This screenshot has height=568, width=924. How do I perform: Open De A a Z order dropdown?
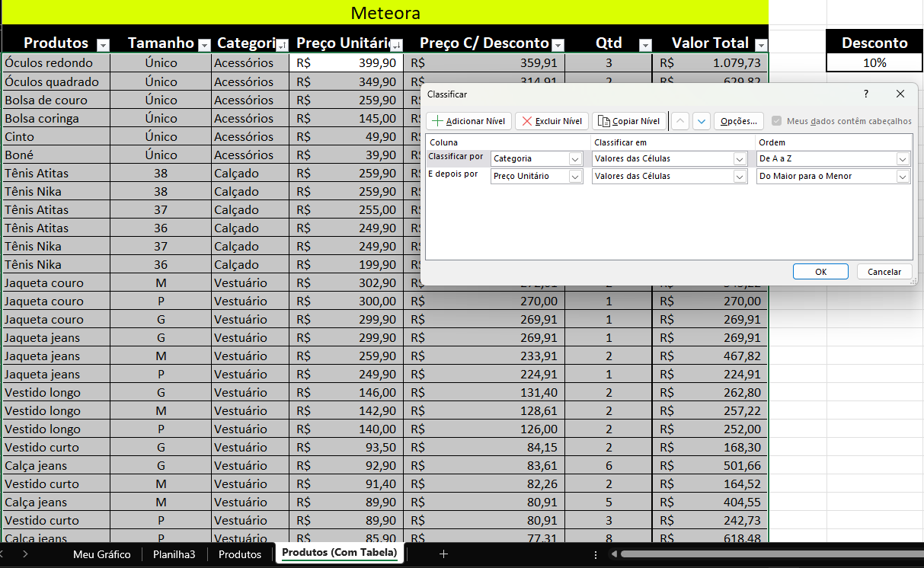[x=903, y=159]
